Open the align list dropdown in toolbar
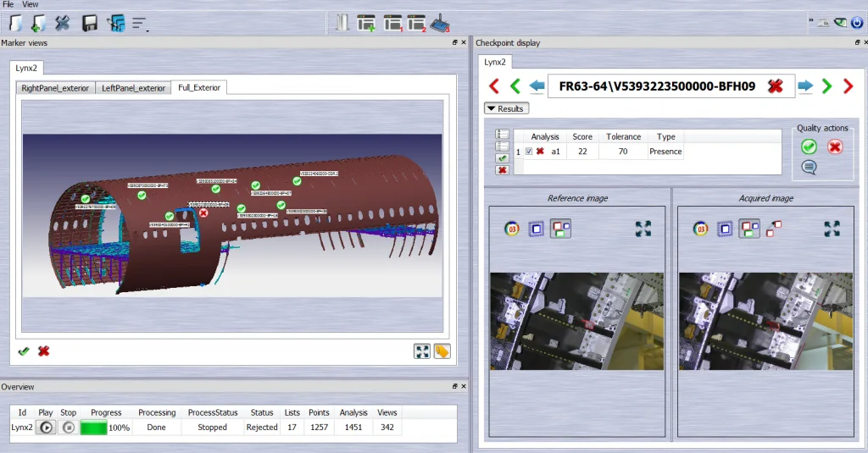This screenshot has width=868, height=453. click(x=140, y=24)
